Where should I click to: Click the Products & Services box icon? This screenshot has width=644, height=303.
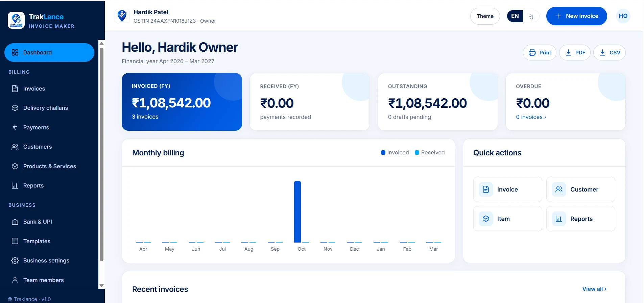click(x=15, y=166)
